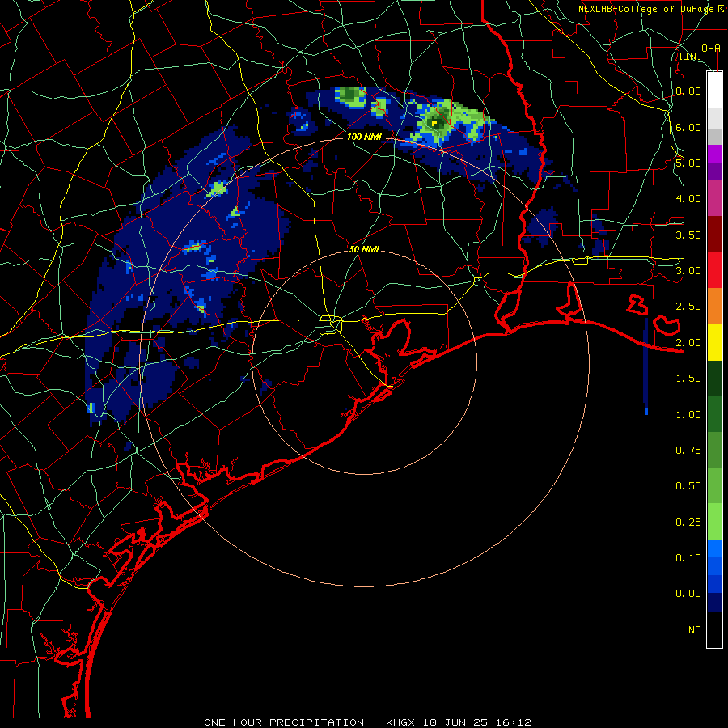Image resolution: width=728 pixels, height=728 pixels.
Task: Click the 3.00 legend value
Action: tap(688, 271)
